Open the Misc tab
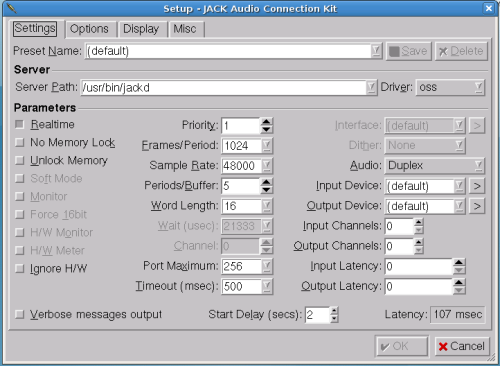This screenshot has height=366, width=500. coord(185,29)
